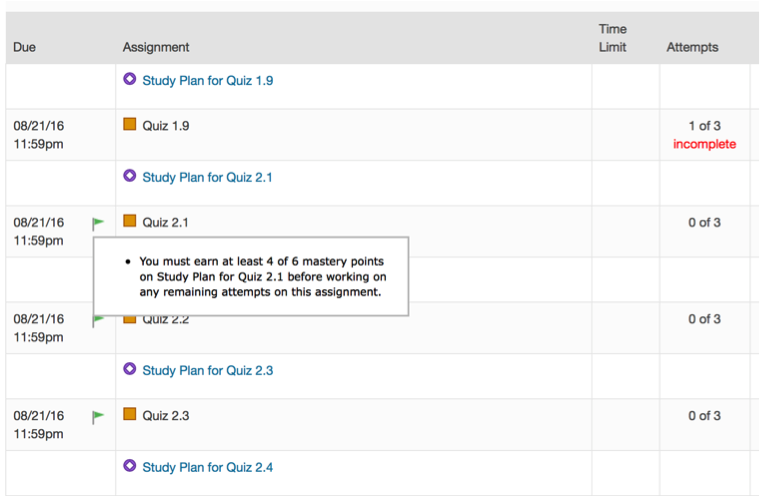
Task: Click the green flag beside Quiz 2.1
Action: 98,223
